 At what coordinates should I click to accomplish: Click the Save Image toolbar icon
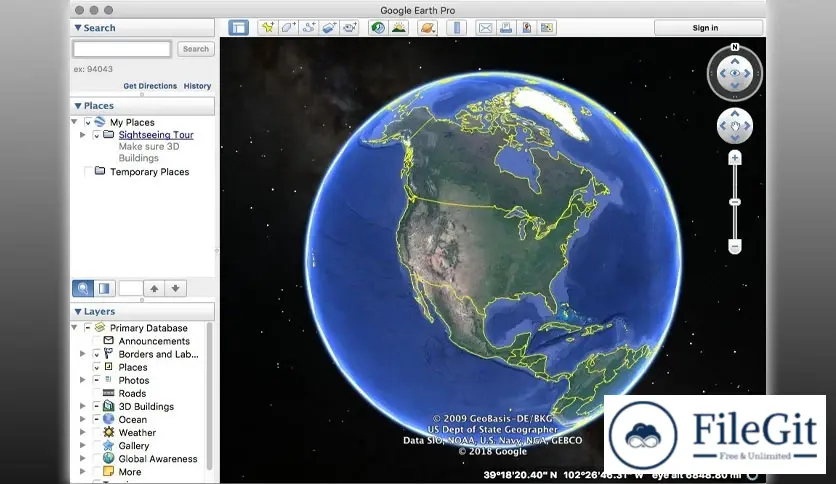[x=546, y=28]
